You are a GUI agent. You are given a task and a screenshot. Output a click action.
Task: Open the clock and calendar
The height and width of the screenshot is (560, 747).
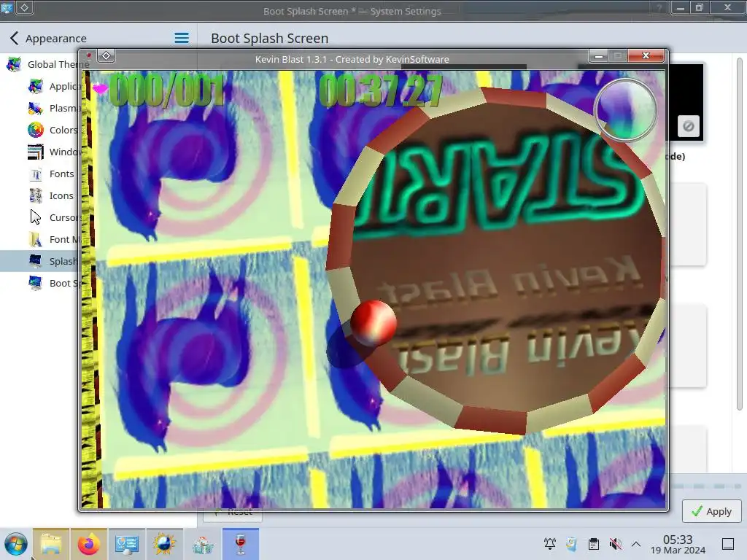pyautogui.click(x=678, y=544)
